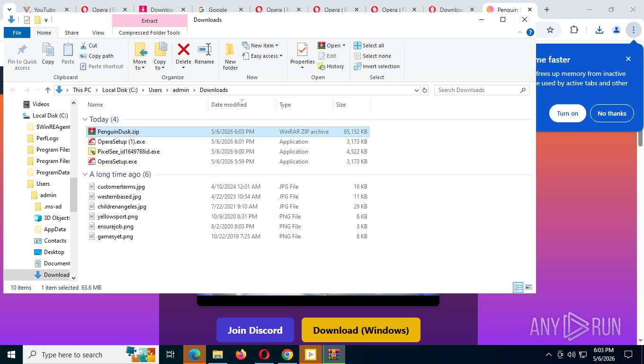Switch to Details view icon in status bar
644x364 pixels.
[519, 287]
